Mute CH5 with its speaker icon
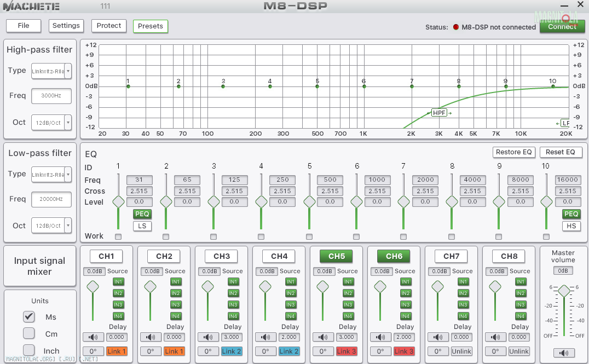Image resolution: width=589 pixels, height=364 pixels. tap(322, 337)
